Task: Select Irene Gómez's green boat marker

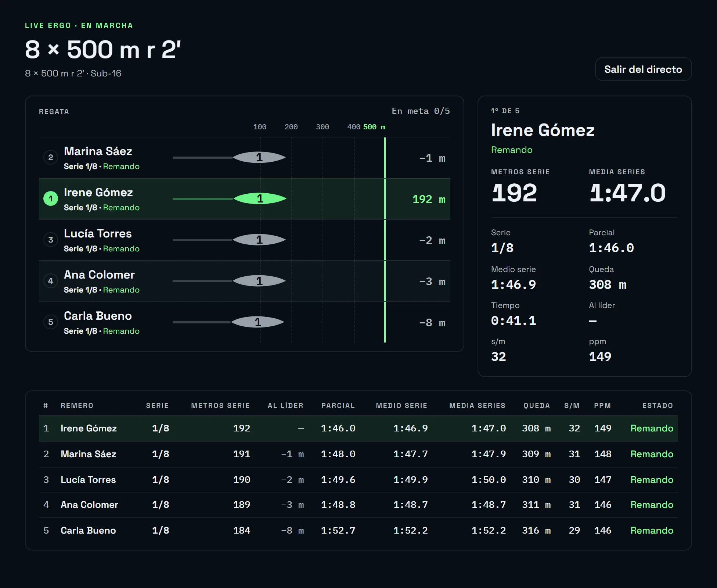Action: click(x=260, y=198)
